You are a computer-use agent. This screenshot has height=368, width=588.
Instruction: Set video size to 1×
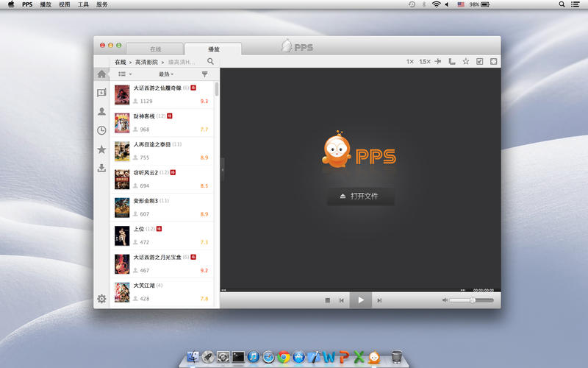coord(410,62)
